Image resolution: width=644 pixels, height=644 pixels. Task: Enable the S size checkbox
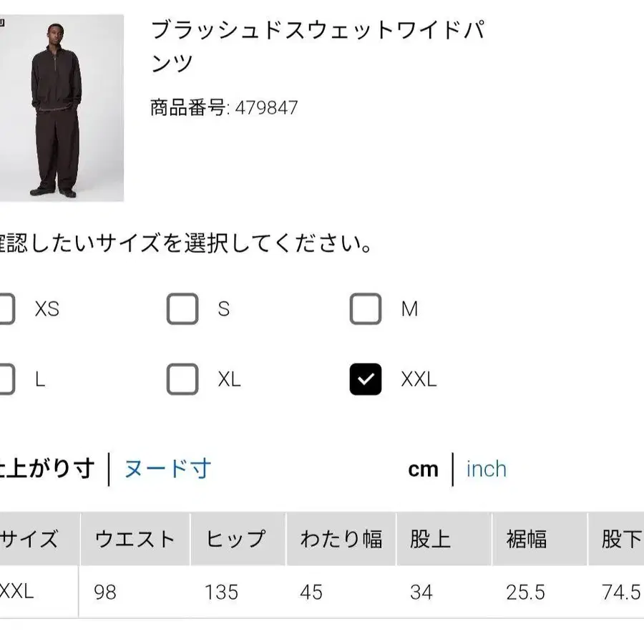point(182,309)
